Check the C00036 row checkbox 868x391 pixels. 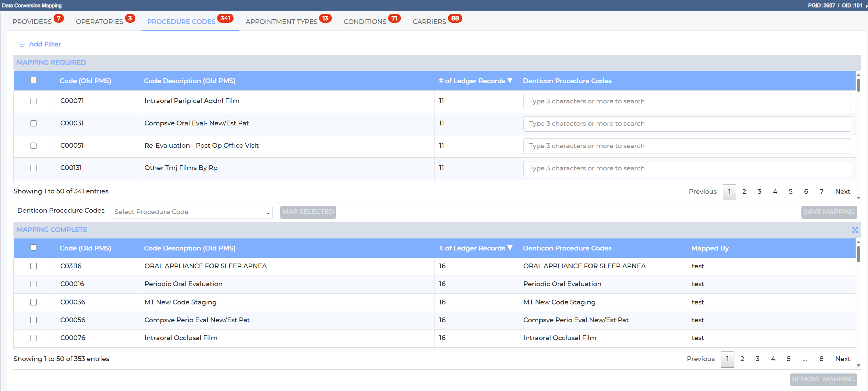click(x=33, y=302)
